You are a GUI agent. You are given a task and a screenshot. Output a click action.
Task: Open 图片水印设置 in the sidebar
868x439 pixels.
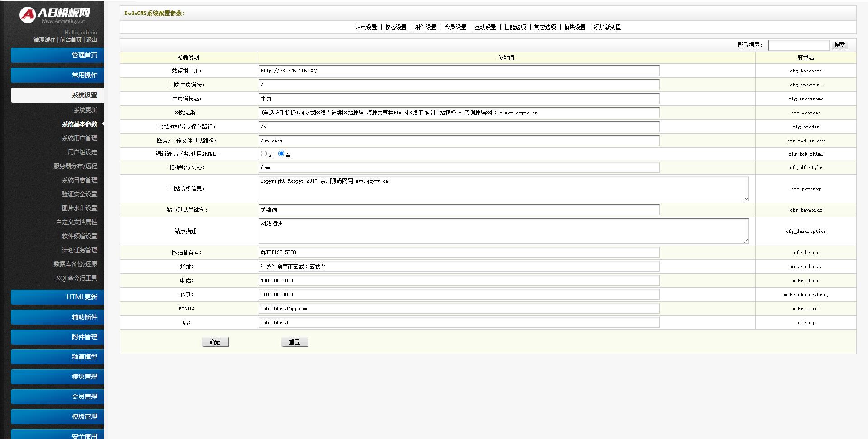click(x=80, y=208)
